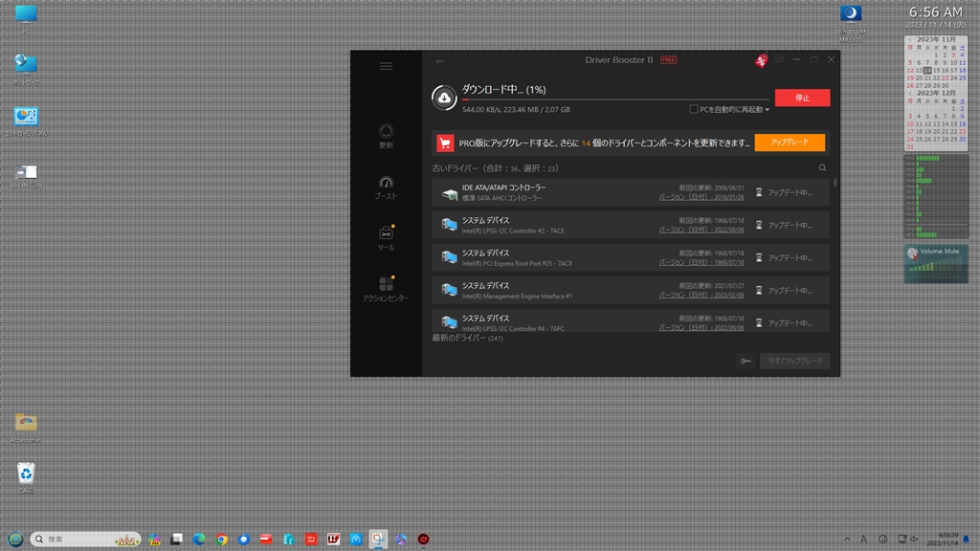
Task: Open the Recycle Bin (ごみ箱) desktop icon
Action: (26, 478)
